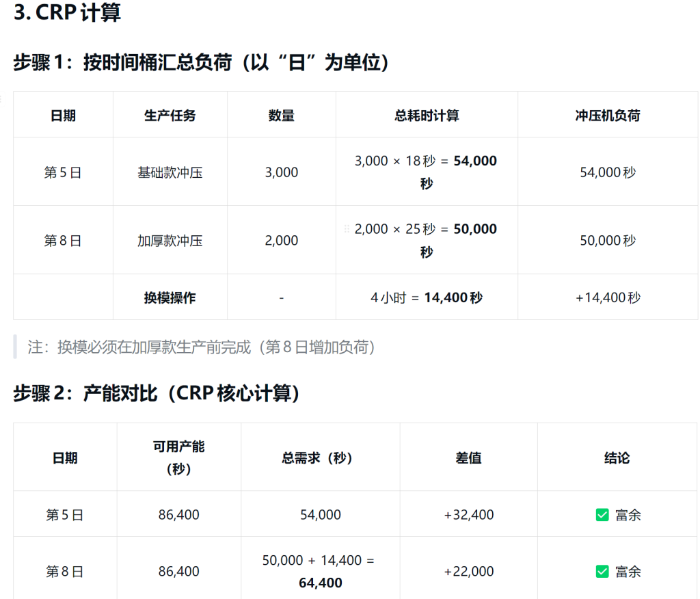Click "第 8 日" in the capacity comparison table
700x599 pixels.
point(65,571)
